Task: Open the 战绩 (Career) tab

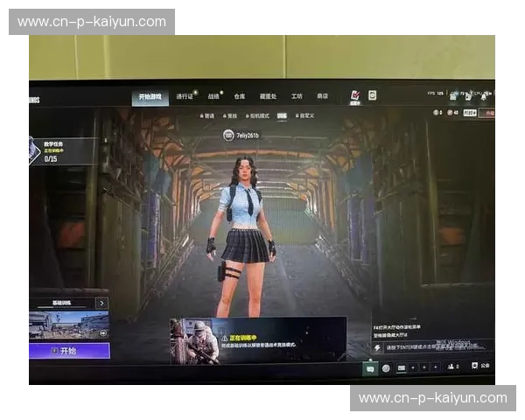Action: click(x=213, y=96)
